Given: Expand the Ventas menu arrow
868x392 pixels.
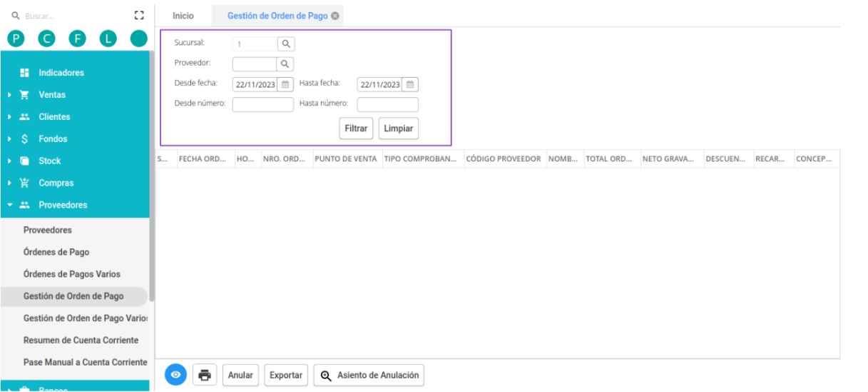Looking at the screenshot, I should click(x=9, y=95).
